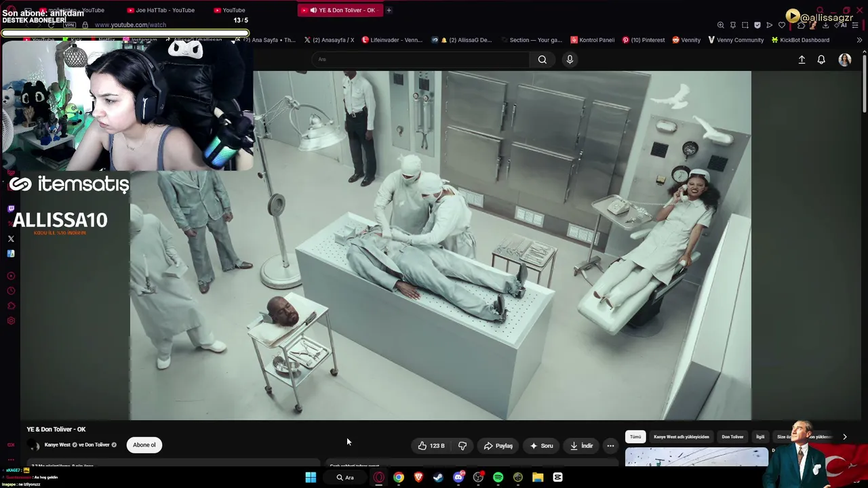Open Twitch in the Opera sidebar
Screen dimensions: 868x488
11,209
